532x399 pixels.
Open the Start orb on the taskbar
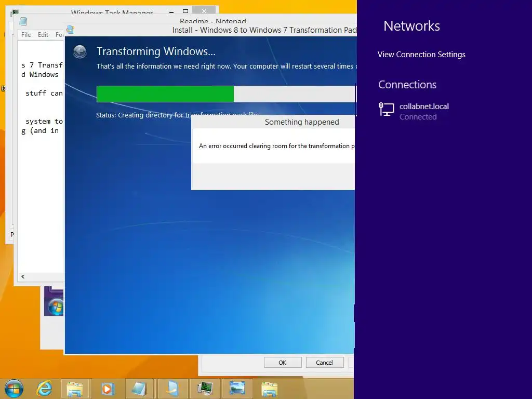click(x=14, y=389)
